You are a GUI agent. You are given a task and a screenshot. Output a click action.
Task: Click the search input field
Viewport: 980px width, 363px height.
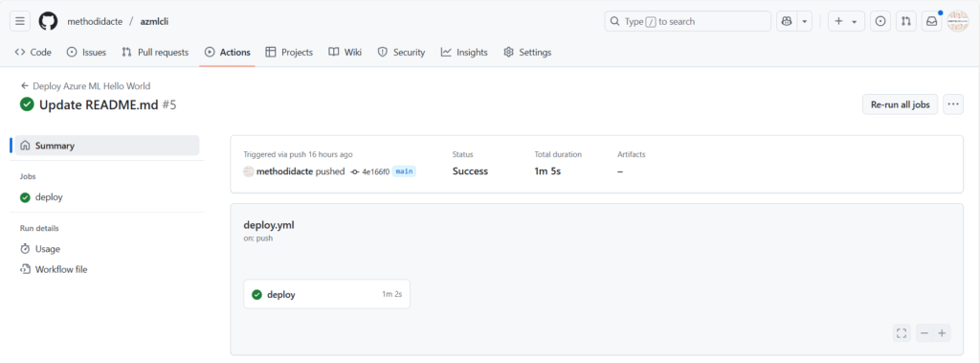tap(687, 21)
